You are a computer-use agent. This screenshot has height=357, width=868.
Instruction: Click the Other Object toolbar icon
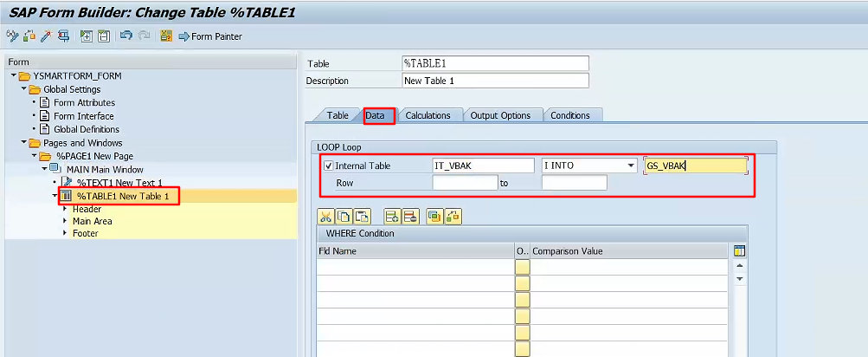(29, 36)
